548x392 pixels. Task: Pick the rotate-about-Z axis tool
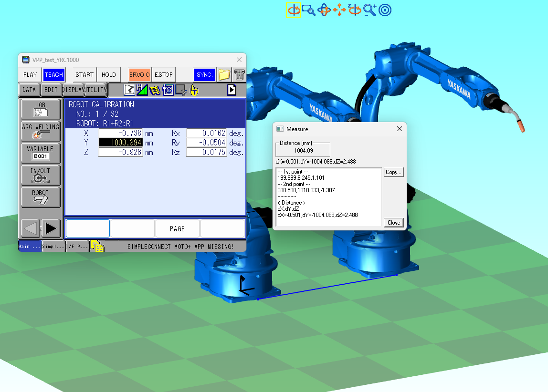[354, 10]
